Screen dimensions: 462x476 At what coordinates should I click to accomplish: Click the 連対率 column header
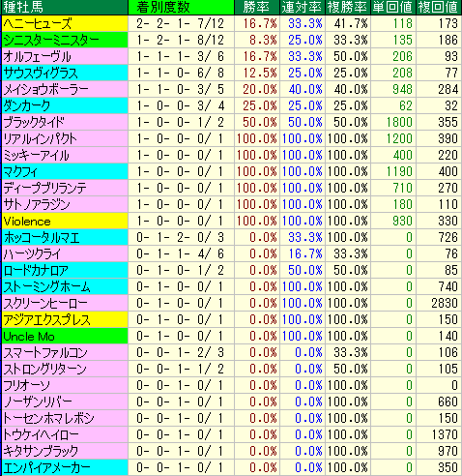tap(303, 7)
